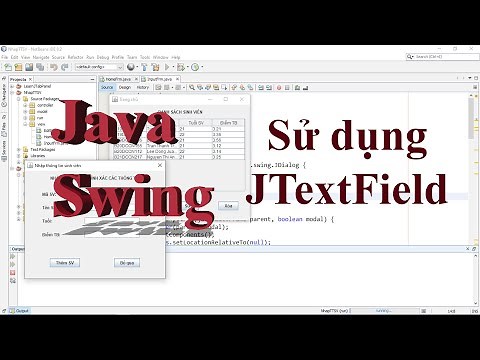Viewport: 480px width, 360px height.
Task: Select the view package in tree
Action: click(41, 124)
